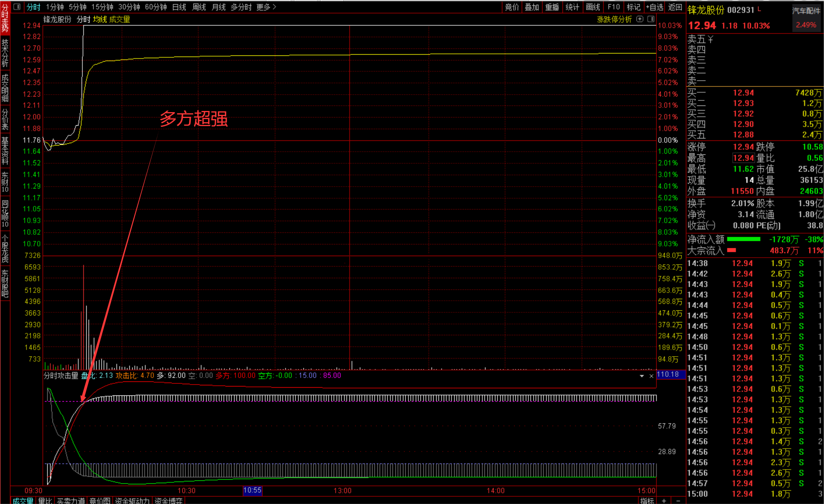Select the 5分钟 period tab
The width and height of the screenshot is (824, 504).
coord(78,7)
